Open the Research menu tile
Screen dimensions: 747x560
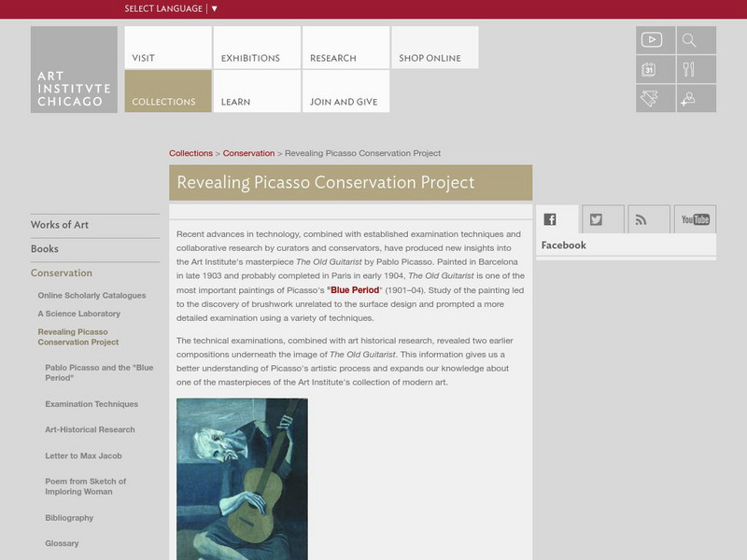[345, 48]
